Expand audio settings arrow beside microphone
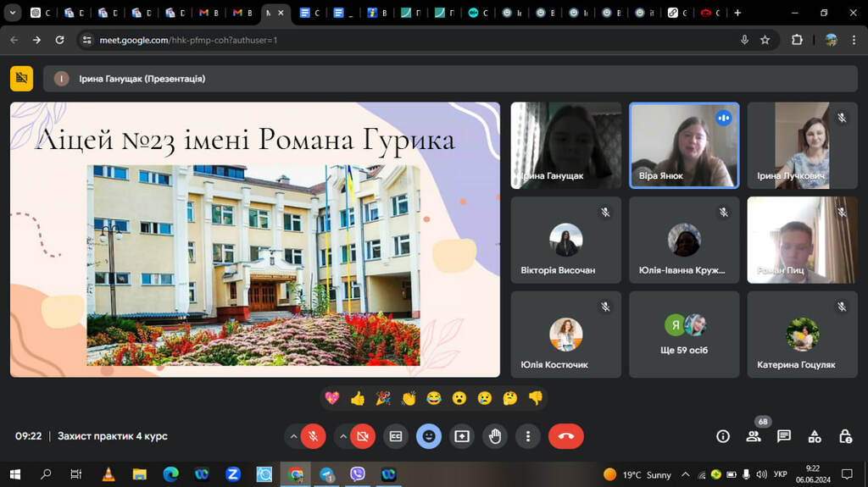The width and height of the screenshot is (868, 487). click(x=293, y=436)
